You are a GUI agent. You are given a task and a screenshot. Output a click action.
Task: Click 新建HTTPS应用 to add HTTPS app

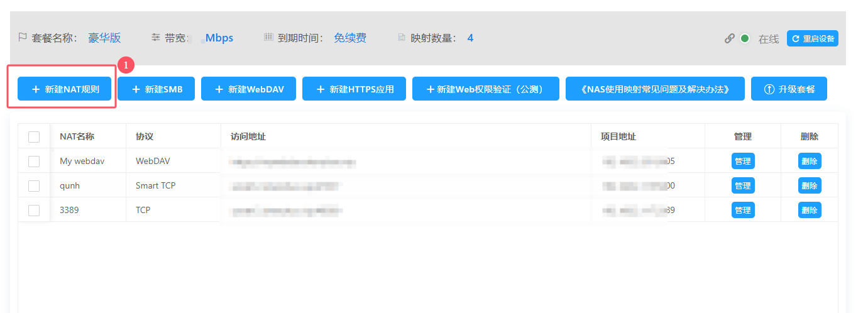(x=354, y=89)
